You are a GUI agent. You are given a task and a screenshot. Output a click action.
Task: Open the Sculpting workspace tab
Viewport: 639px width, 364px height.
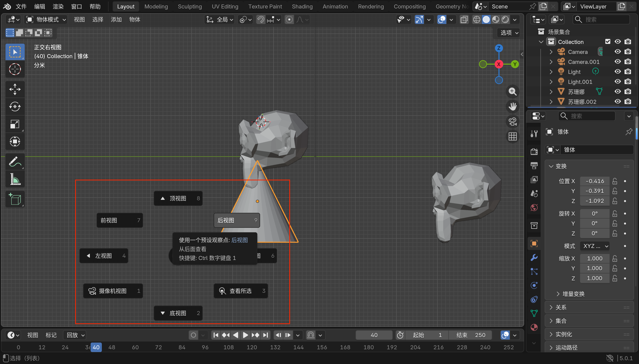coord(189,6)
